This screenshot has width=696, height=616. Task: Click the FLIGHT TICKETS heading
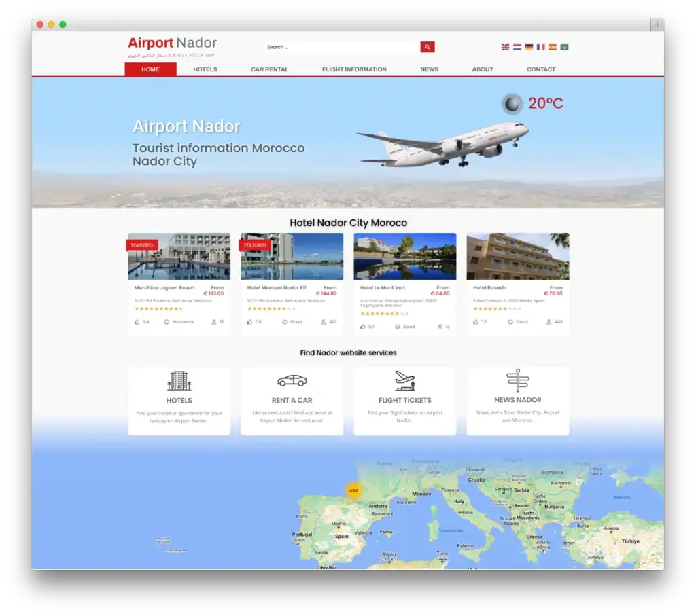pos(405,400)
